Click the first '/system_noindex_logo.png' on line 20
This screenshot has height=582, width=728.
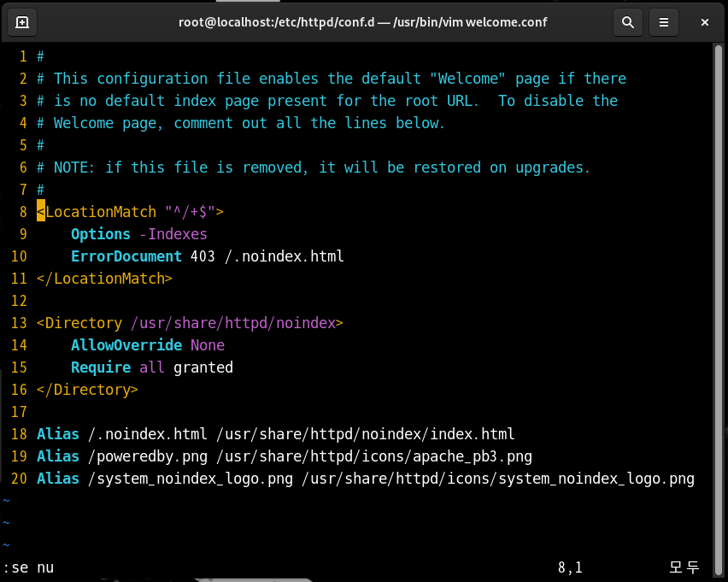tap(191, 479)
